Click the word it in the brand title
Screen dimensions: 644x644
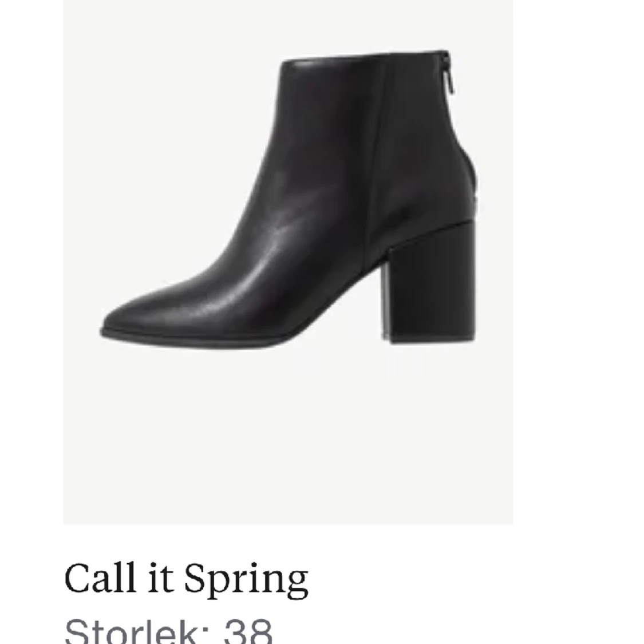pyautogui.click(x=160, y=578)
